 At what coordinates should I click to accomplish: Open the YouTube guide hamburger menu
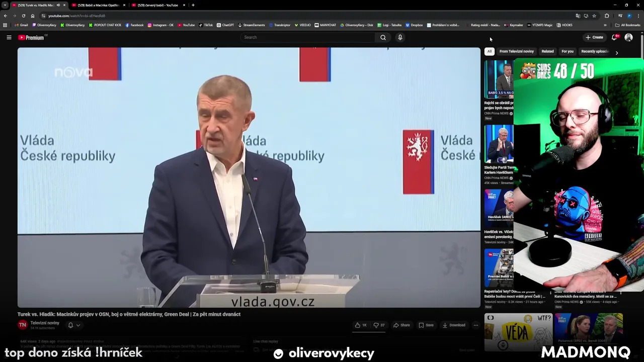[x=9, y=37]
